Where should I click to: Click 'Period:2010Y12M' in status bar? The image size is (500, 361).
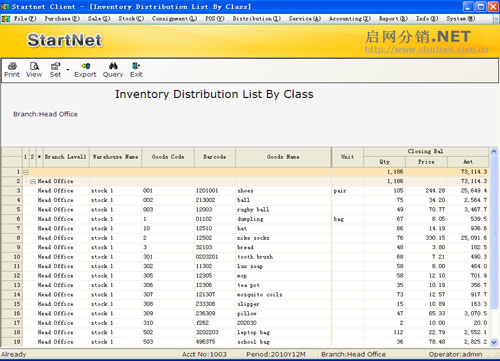point(276,354)
